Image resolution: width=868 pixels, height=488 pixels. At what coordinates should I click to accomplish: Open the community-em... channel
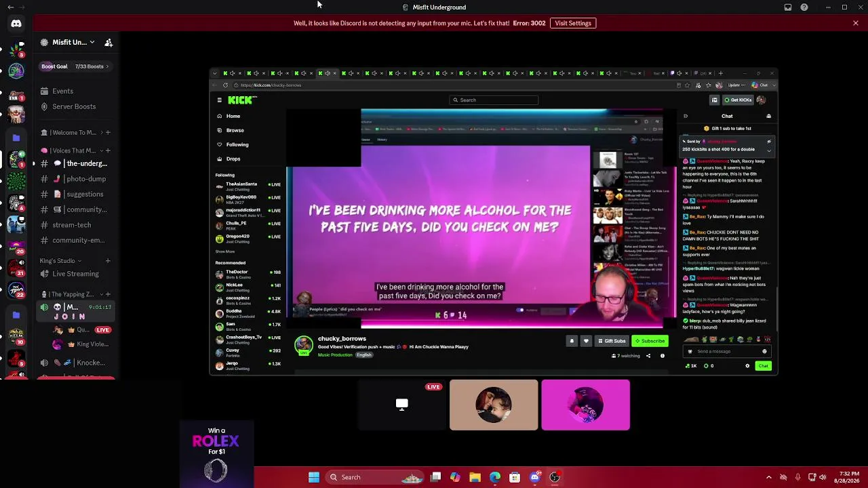[x=75, y=240]
